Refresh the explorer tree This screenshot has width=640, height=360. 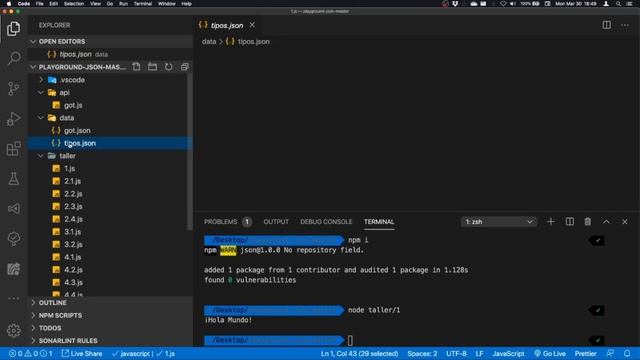[169, 67]
